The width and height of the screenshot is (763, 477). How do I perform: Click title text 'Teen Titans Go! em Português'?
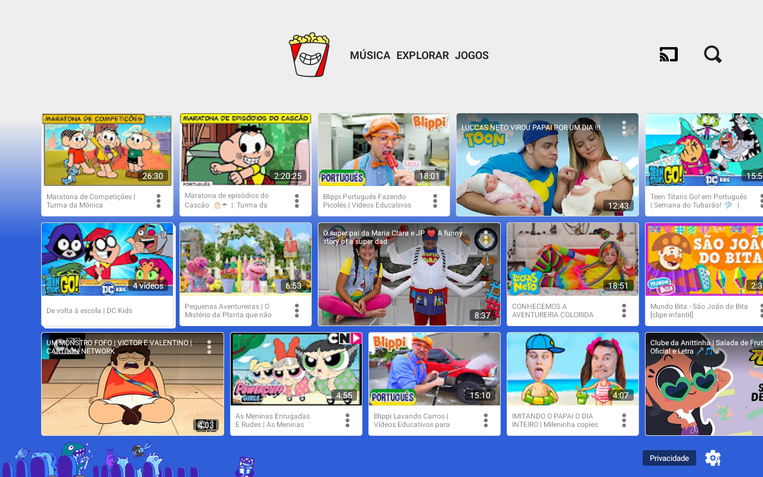pos(699,201)
